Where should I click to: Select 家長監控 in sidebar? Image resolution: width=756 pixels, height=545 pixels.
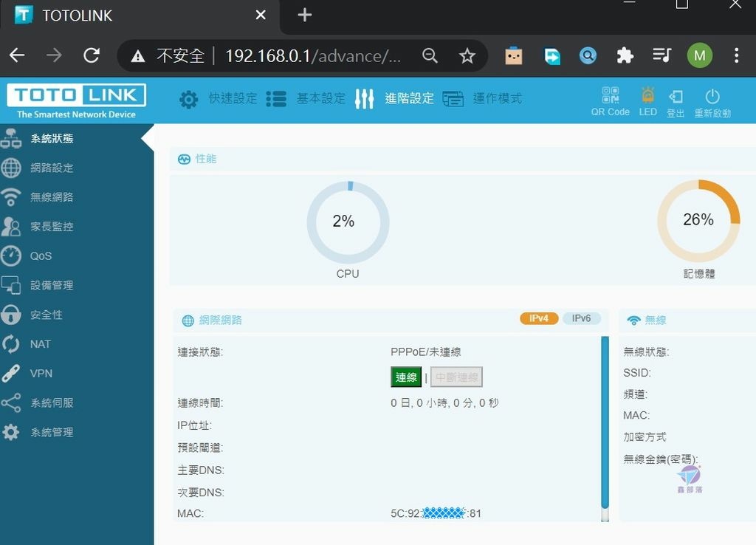click(52, 227)
